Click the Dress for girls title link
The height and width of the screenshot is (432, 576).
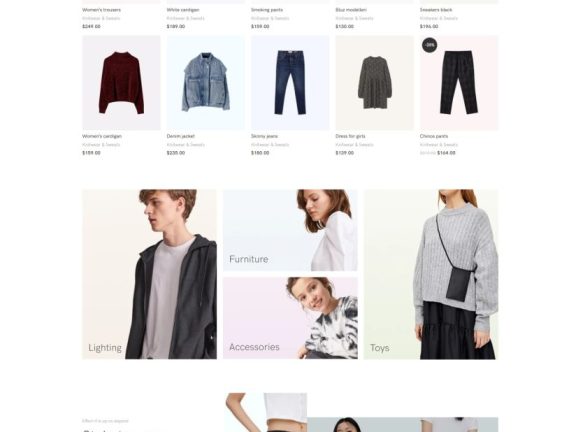point(350,136)
